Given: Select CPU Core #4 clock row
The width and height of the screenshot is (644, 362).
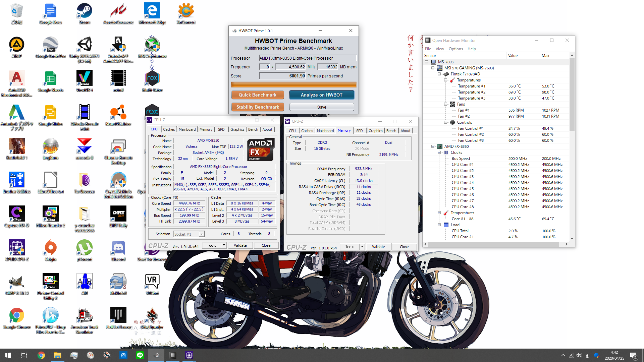Looking at the screenshot, I should pyautogui.click(x=496, y=183).
